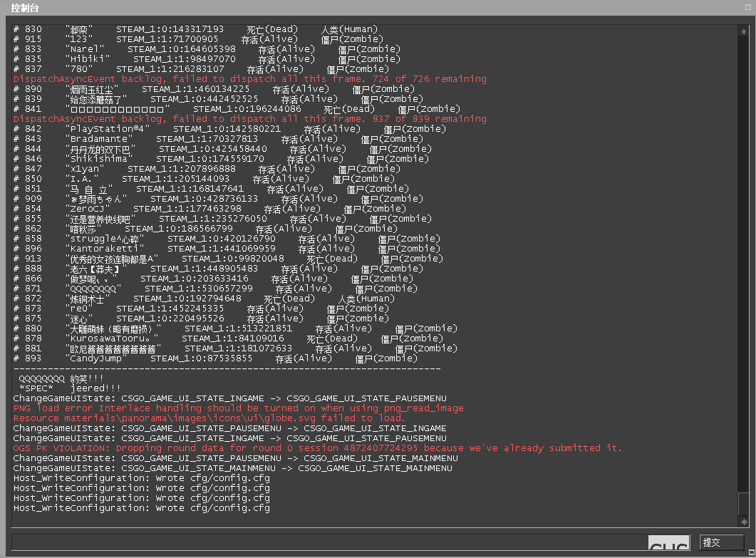756x558 pixels.
Task: Click Steam ID STEAM_1:0:143317193
Action: [170, 29]
